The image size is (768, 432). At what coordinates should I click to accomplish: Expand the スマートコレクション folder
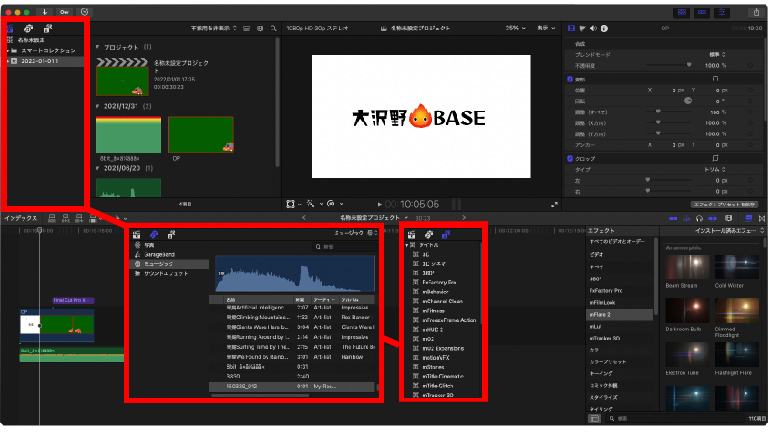tap(8, 50)
